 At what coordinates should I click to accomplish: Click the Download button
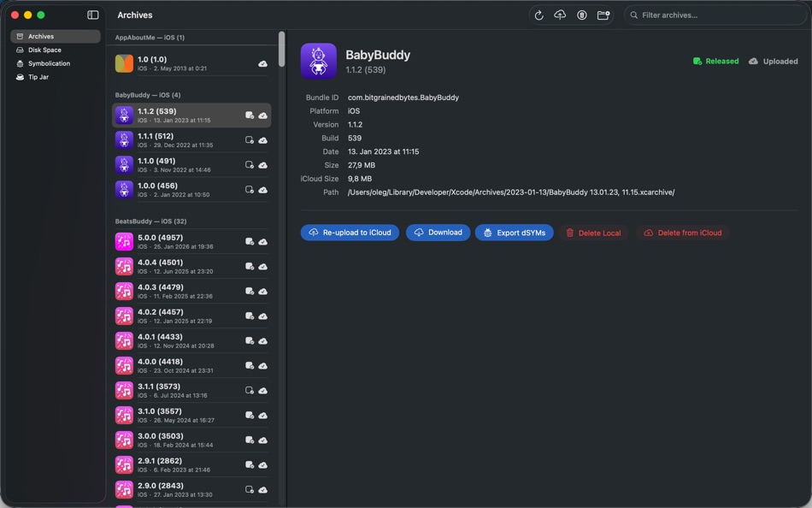click(x=438, y=233)
